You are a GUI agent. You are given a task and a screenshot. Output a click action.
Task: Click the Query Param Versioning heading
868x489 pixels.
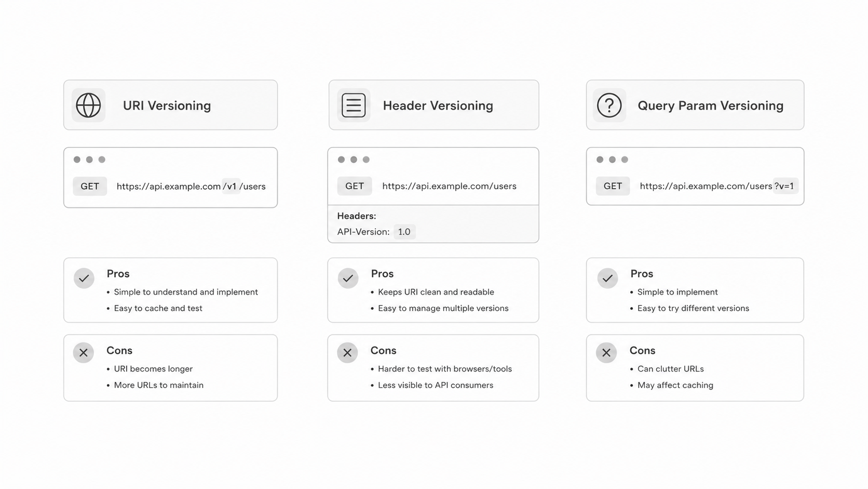coord(710,105)
